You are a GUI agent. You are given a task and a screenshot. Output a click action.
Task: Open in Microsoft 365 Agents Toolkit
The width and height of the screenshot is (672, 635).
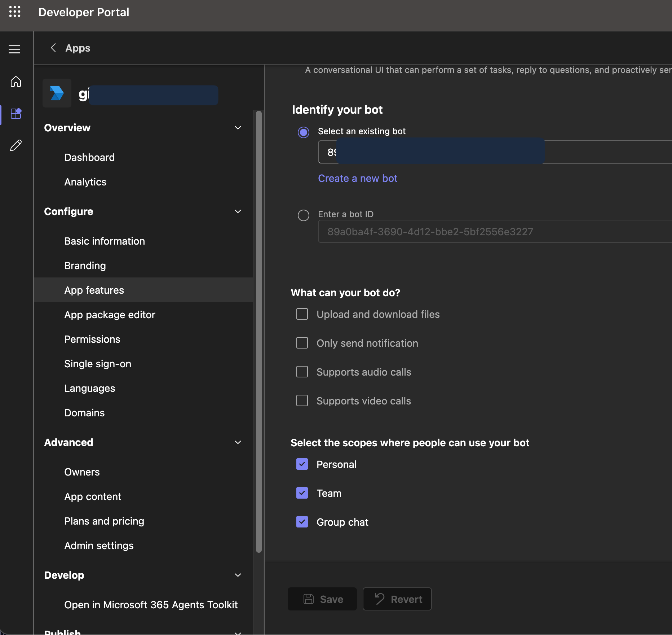(151, 605)
